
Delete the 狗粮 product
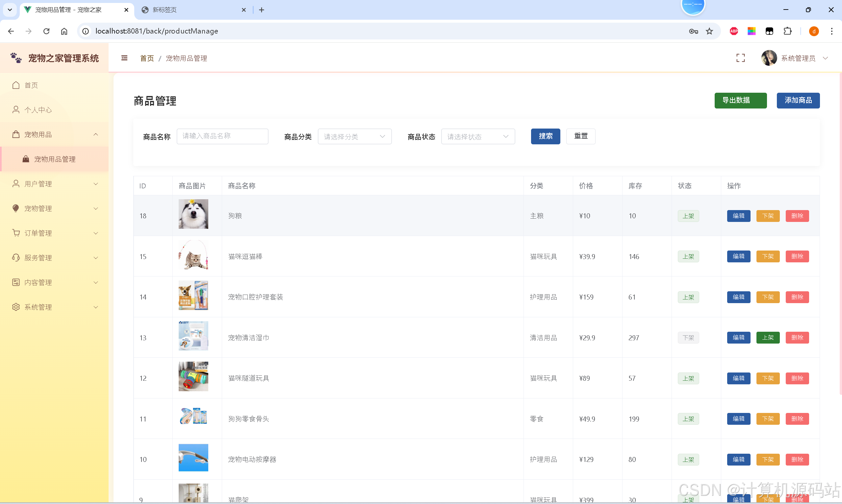click(797, 216)
